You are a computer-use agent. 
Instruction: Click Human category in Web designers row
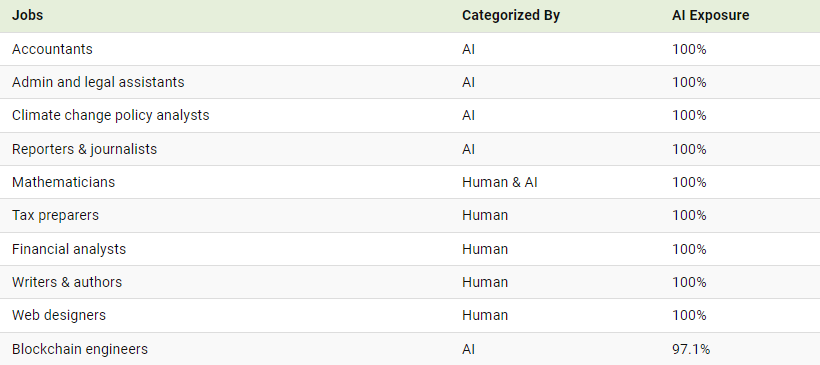point(485,315)
